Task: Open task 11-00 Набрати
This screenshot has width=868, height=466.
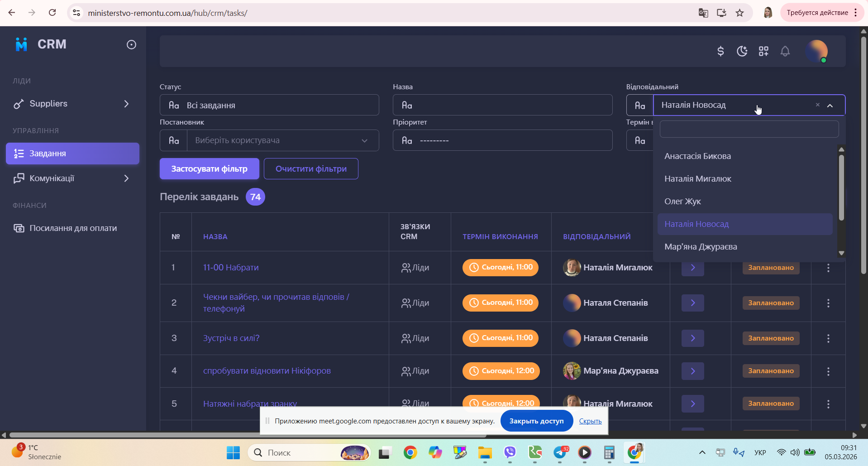Action: (231, 268)
